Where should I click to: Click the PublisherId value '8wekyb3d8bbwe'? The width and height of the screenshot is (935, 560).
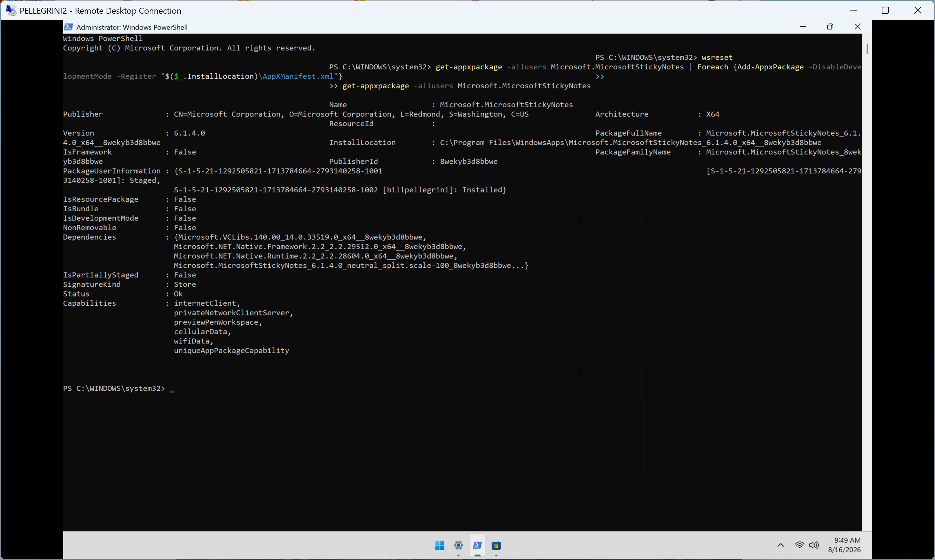point(469,161)
